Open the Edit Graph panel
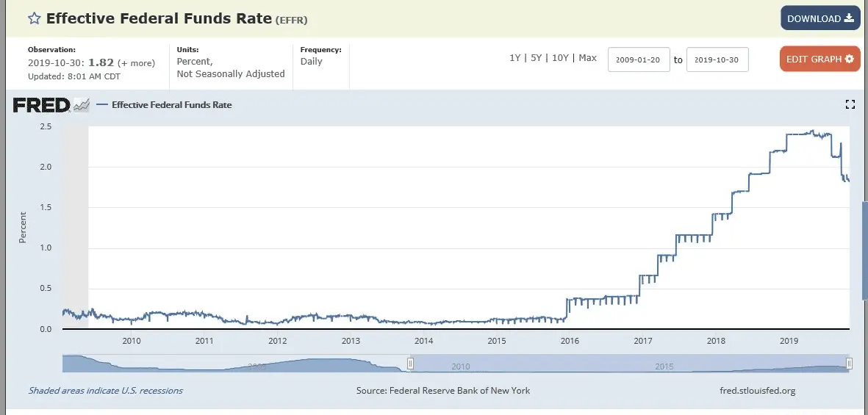Image resolution: width=868 pixels, height=415 pixels. click(x=819, y=59)
